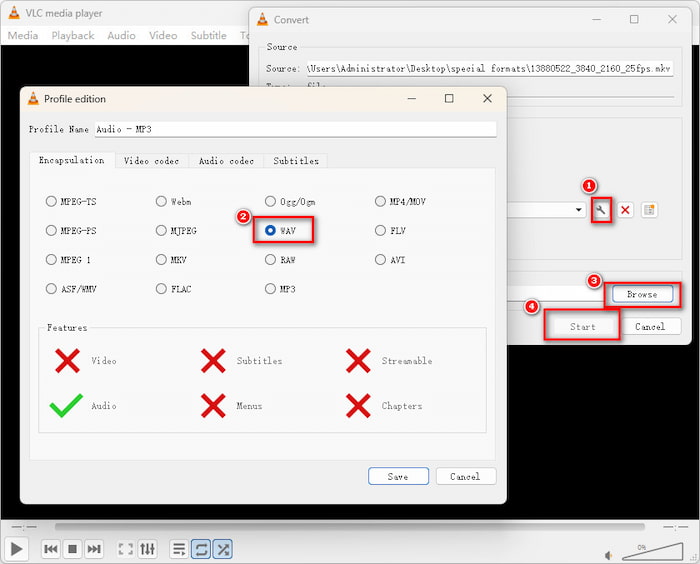The height and width of the screenshot is (564, 700).
Task: Close the Convert window
Action: point(672,19)
